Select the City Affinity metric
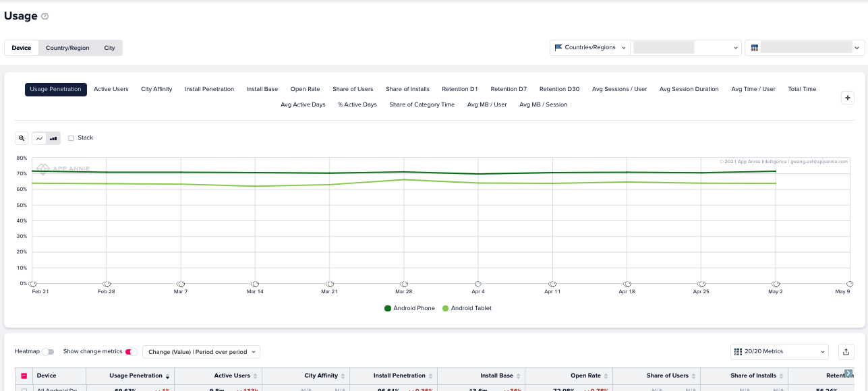This screenshot has width=868, height=391. click(x=156, y=89)
